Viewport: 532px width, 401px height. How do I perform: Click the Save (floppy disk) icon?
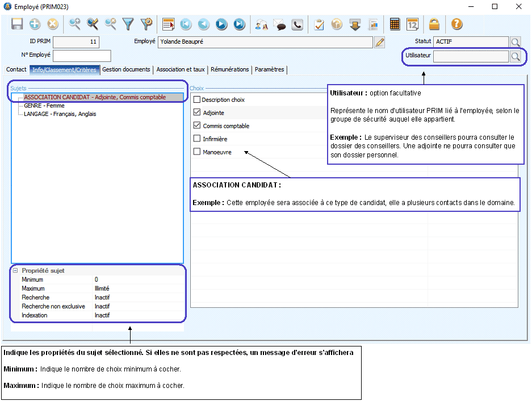tap(17, 24)
